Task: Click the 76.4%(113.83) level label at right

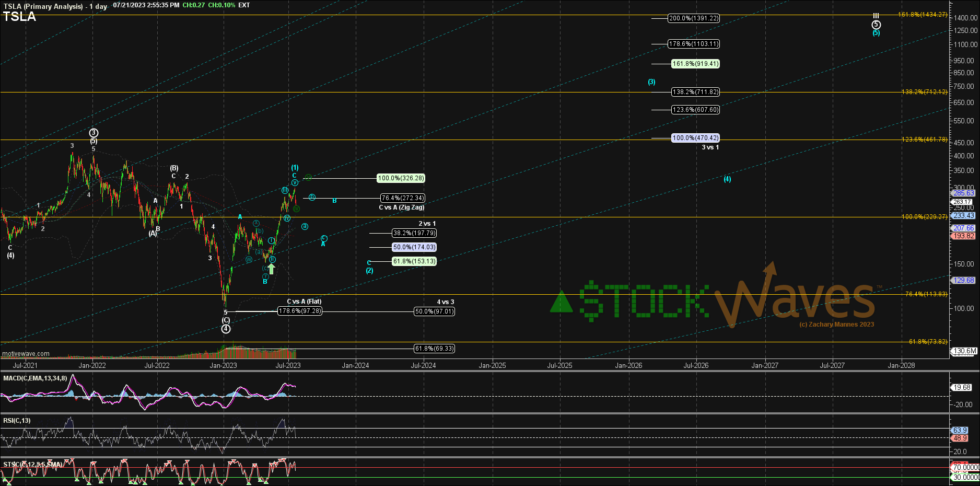Action: [926, 294]
